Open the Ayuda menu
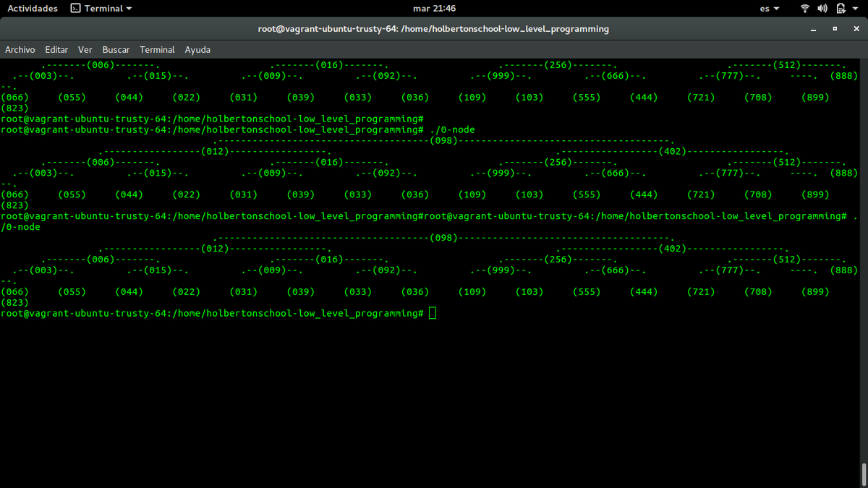 pyautogui.click(x=197, y=50)
